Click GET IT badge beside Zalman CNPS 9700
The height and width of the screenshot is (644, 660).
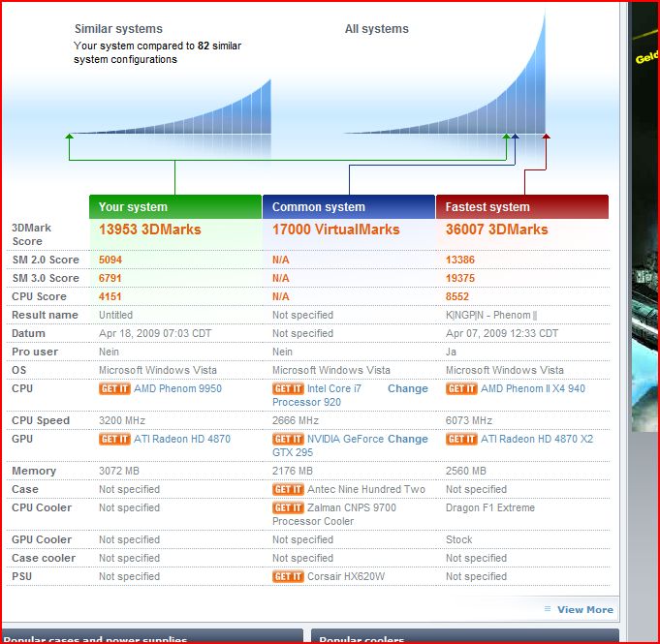(288, 507)
